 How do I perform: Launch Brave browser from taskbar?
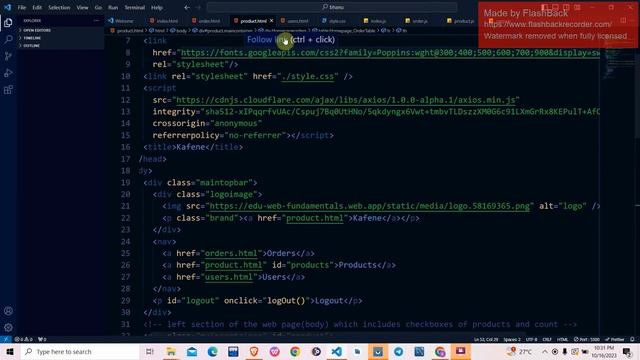254,351
